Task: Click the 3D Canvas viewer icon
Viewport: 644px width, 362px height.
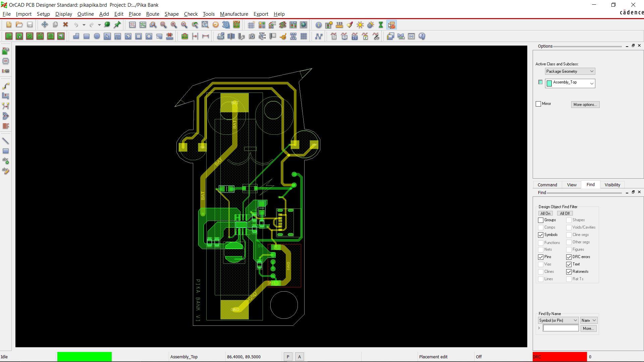Action: pyautogui.click(x=226, y=25)
